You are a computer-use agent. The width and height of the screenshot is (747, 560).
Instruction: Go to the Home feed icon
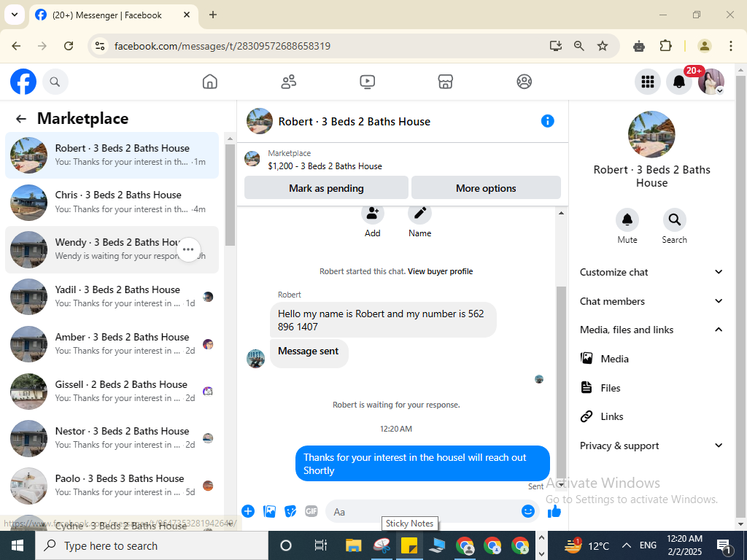209,82
